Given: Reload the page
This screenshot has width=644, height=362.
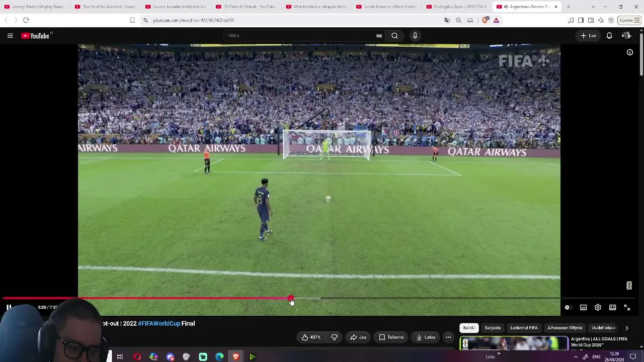Looking at the screenshot, I should [26, 20].
